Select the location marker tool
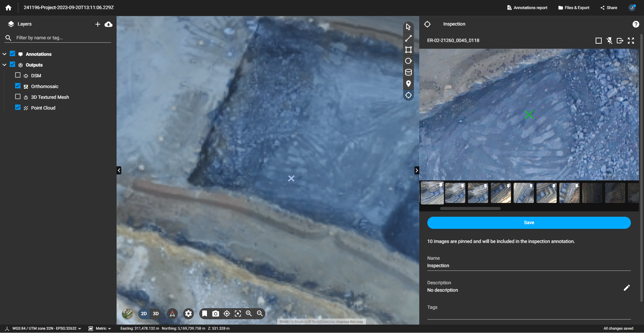The height and width of the screenshot is (333, 644). (x=409, y=84)
